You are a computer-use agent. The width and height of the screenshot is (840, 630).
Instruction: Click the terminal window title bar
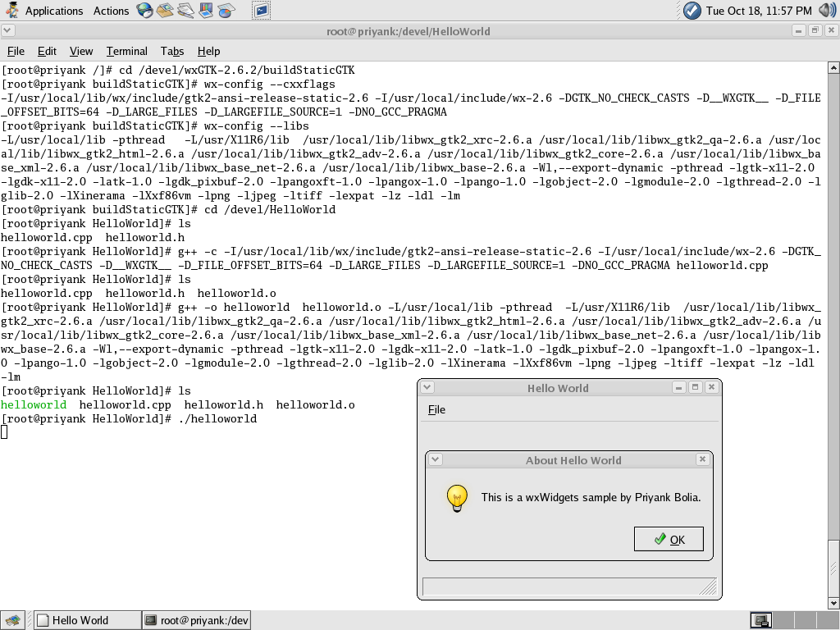(x=409, y=31)
